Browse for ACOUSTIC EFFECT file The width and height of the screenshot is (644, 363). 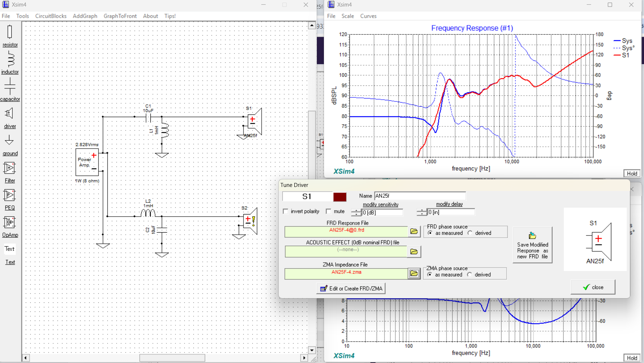[414, 251]
